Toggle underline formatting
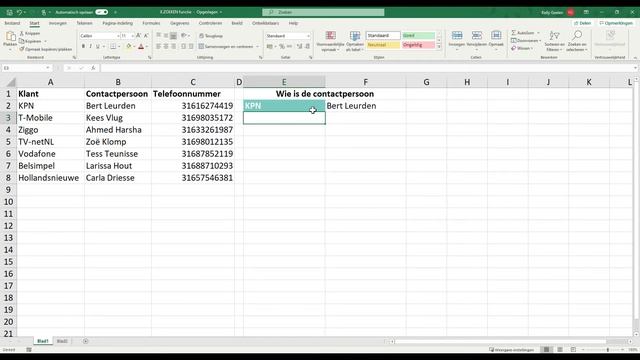This screenshot has height=360, width=640. 98,47
